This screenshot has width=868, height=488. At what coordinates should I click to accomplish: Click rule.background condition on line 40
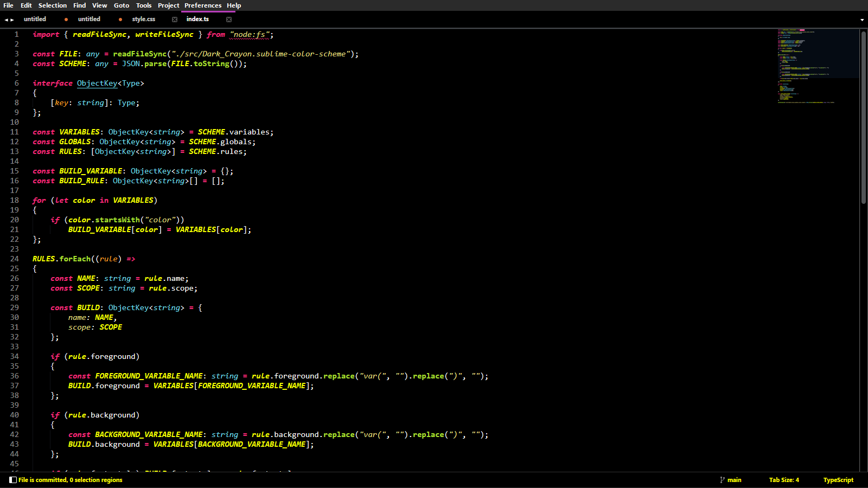[x=102, y=415]
